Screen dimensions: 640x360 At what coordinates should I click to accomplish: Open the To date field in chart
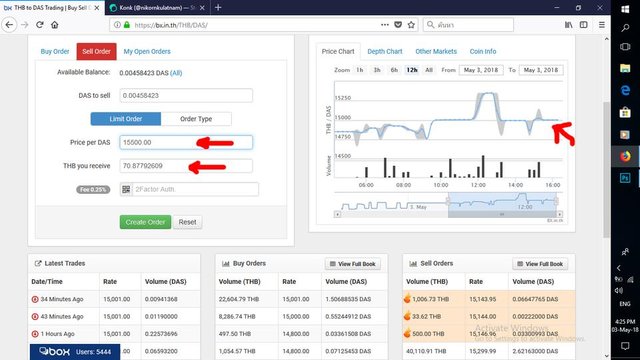pos(541,70)
